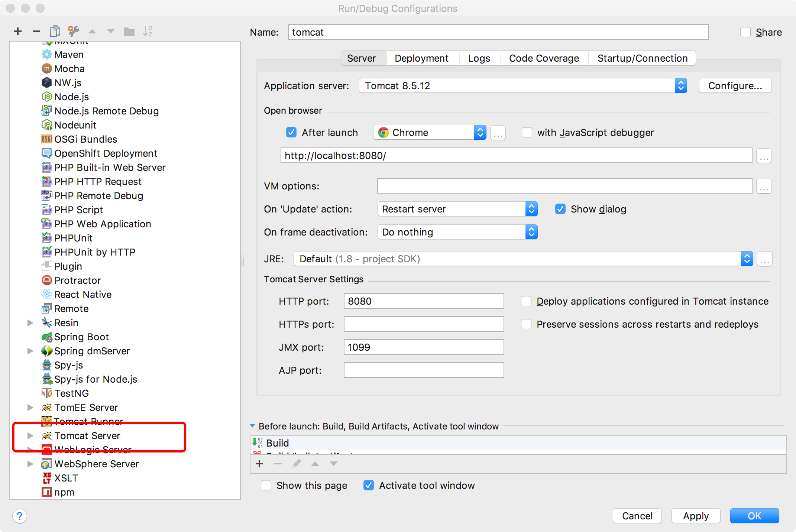Viewport: 796px width, 532px height.
Task: Open help with question mark button
Action: click(20, 516)
